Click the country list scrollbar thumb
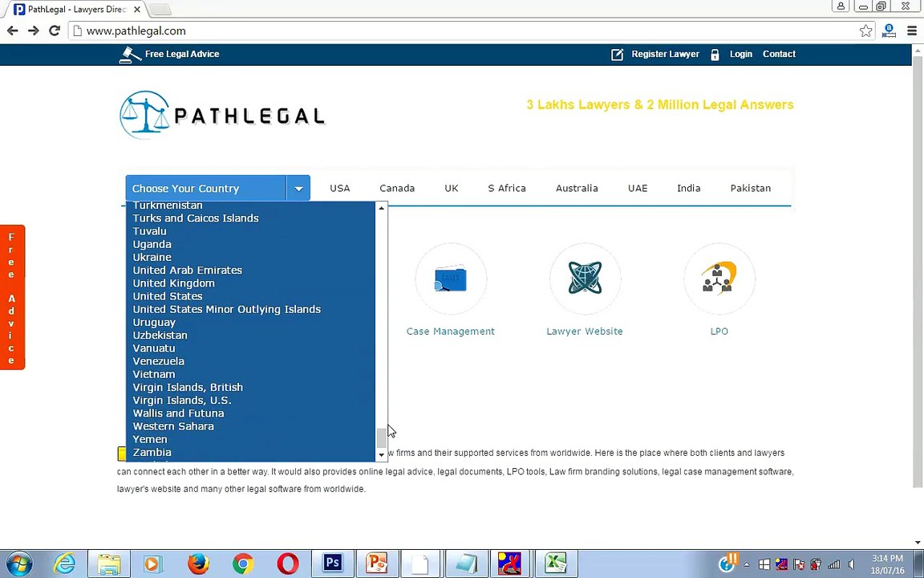The width and height of the screenshot is (924, 578). point(381,438)
